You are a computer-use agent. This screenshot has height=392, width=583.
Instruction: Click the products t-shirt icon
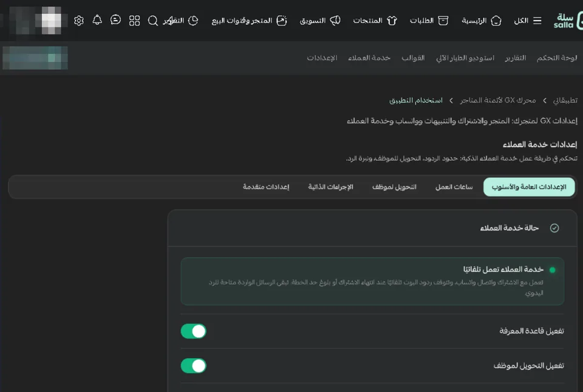click(x=392, y=21)
